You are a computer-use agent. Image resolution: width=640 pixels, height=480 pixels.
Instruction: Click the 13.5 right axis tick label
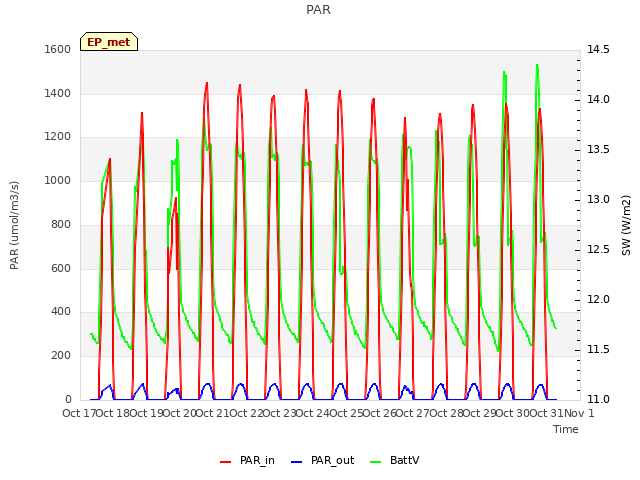point(598,149)
